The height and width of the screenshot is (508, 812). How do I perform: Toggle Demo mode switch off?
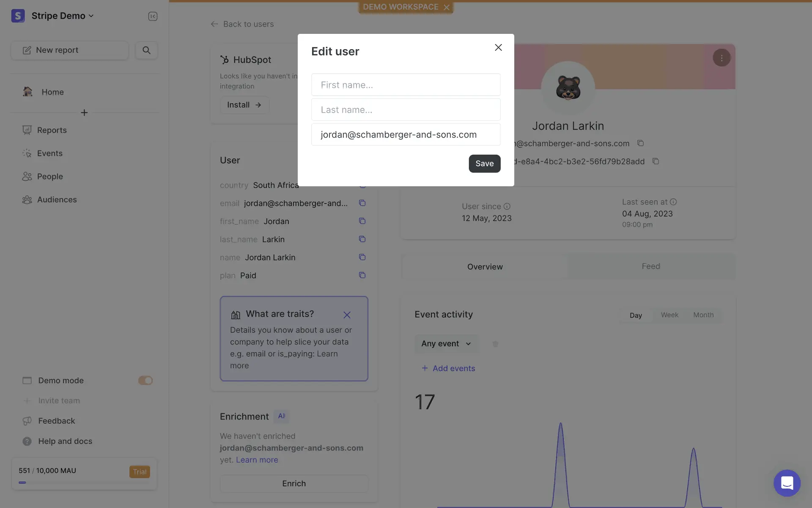145,380
